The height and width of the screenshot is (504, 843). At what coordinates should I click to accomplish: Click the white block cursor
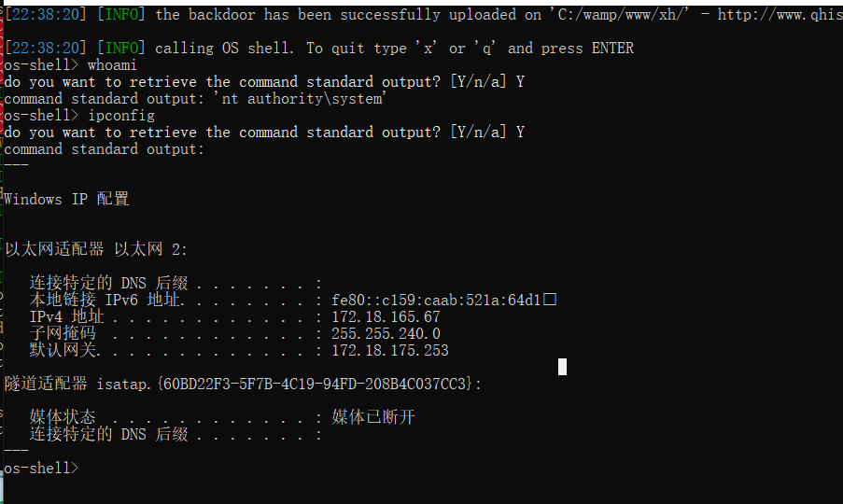click(x=562, y=367)
